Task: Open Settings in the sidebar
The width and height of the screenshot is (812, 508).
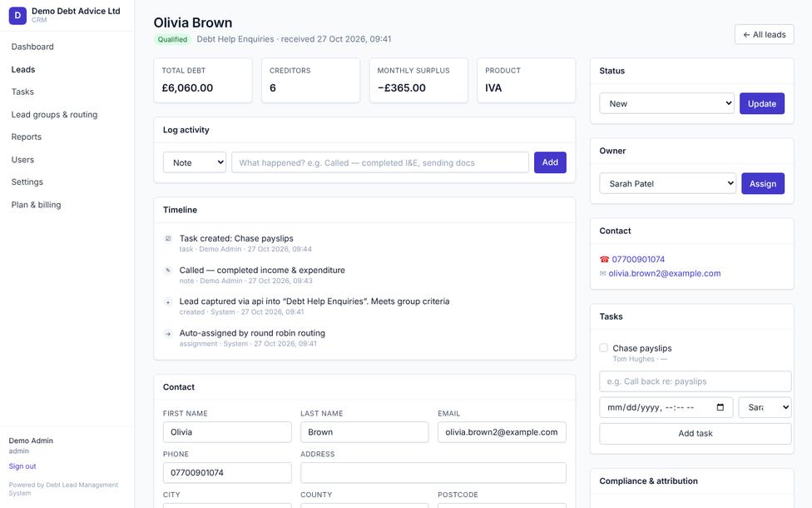Action: [27, 182]
